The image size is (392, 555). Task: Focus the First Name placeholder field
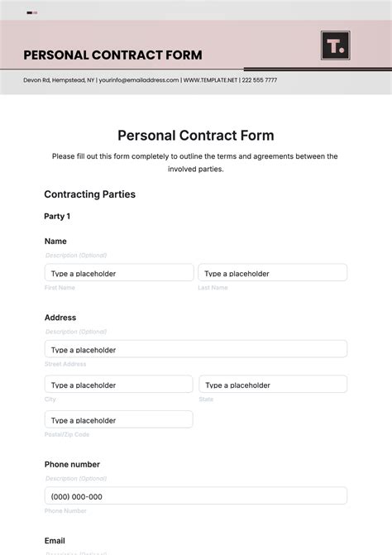coord(119,273)
